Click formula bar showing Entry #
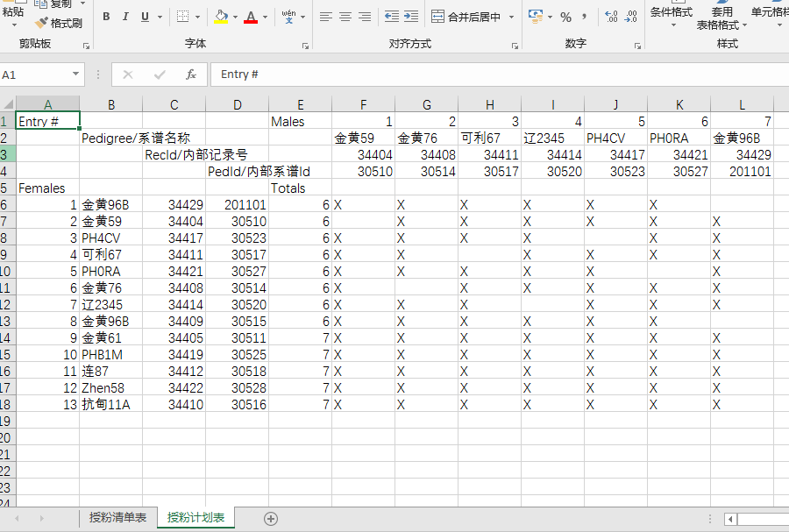The height and width of the screenshot is (532, 789). 500,74
